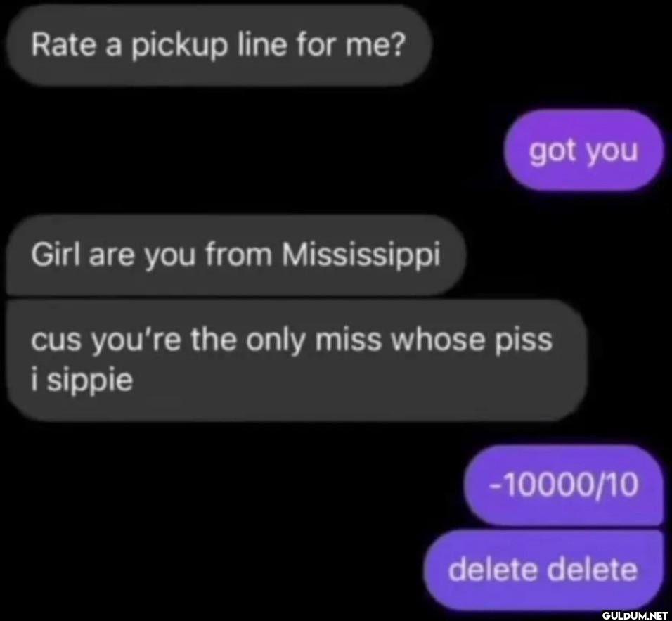Click the 'Rate a pickup line for me?' message
Screen dimensions: 672x621
coord(219,46)
